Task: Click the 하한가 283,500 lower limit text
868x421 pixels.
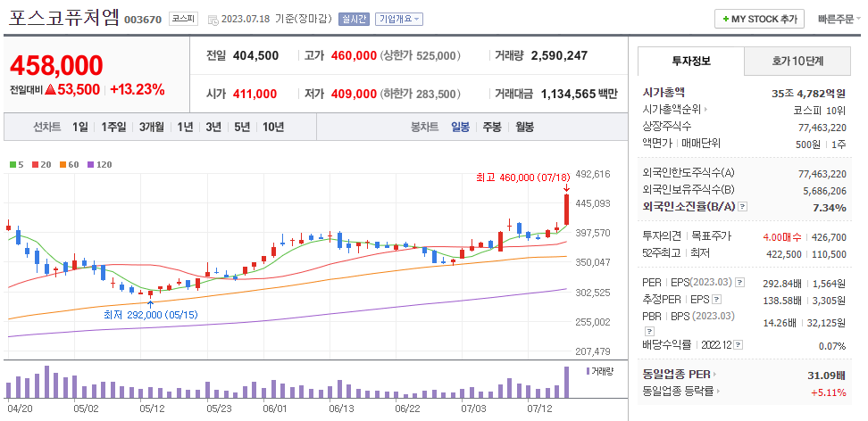Action: pos(421,94)
